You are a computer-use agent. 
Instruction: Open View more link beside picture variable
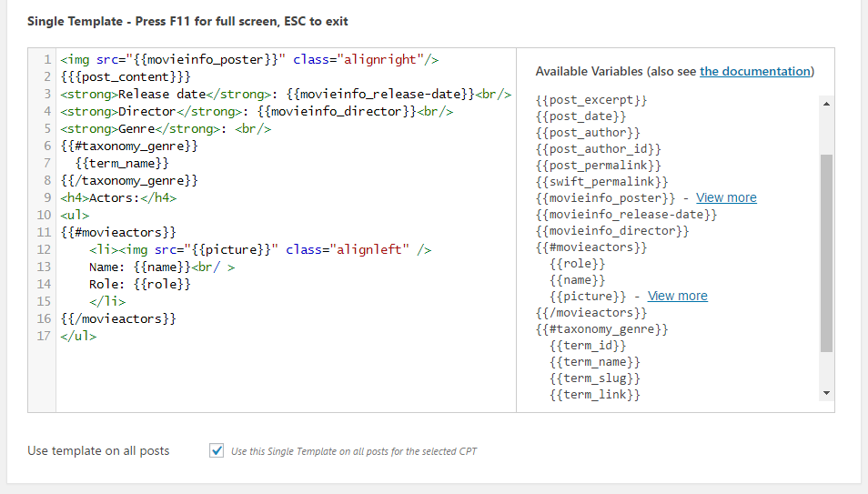(x=678, y=296)
